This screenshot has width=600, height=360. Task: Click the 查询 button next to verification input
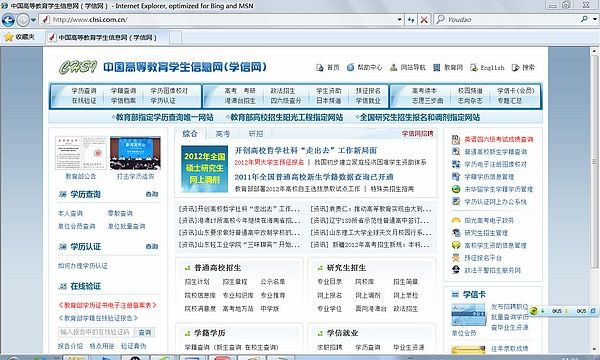(145, 332)
